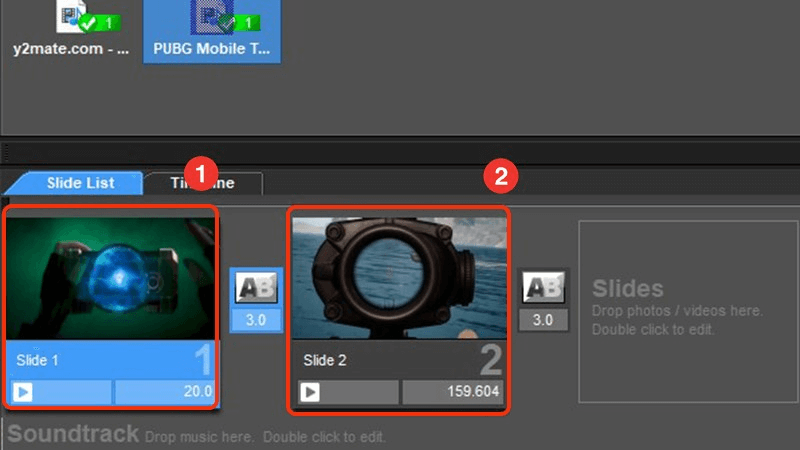
Task: Click the empty Slides drop placeholder
Action: coord(677,310)
